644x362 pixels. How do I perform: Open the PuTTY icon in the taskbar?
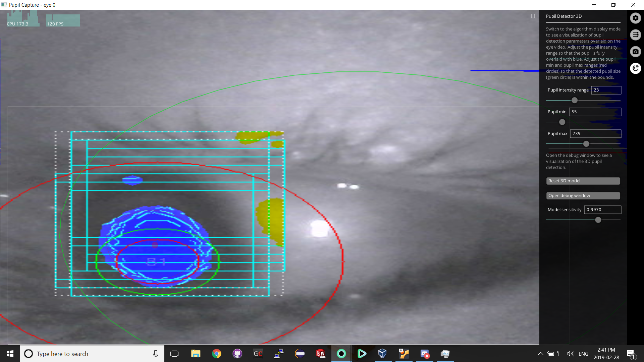[279, 354]
